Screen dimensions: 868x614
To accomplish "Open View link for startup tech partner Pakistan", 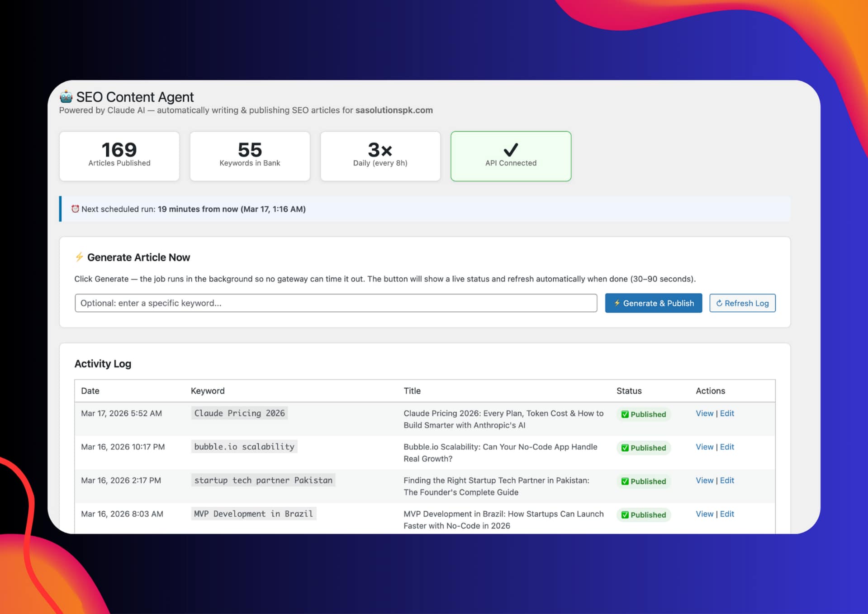I will pyautogui.click(x=704, y=480).
